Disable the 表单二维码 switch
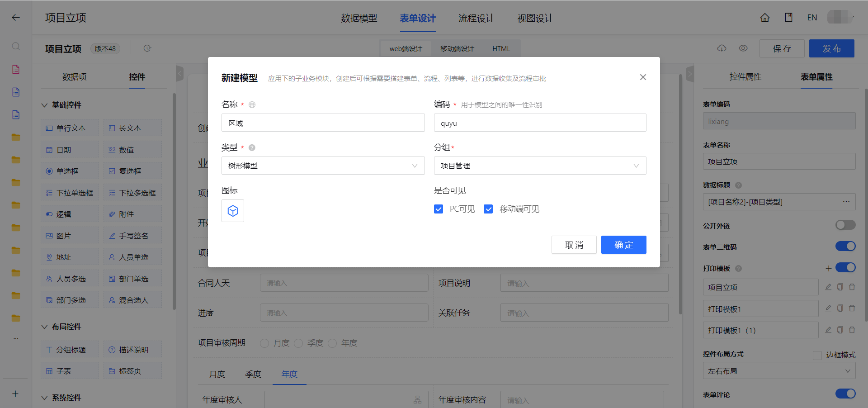This screenshot has width=868, height=408. (845, 246)
